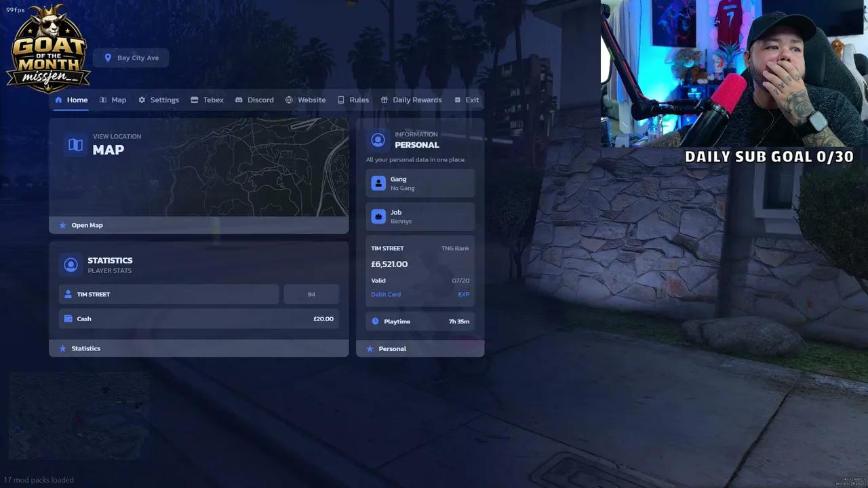This screenshot has width=868, height=488.
Task: Click Exit in the pause menu
Action: 467,100
